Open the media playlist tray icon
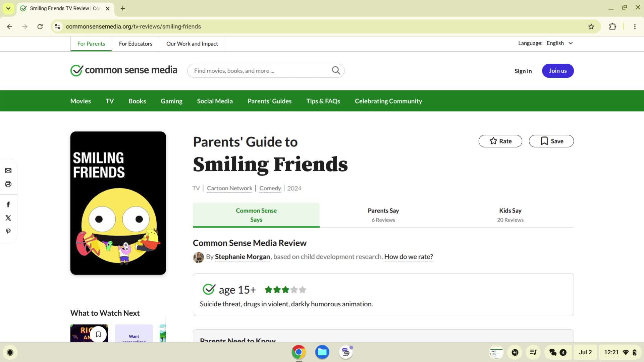 533,352
